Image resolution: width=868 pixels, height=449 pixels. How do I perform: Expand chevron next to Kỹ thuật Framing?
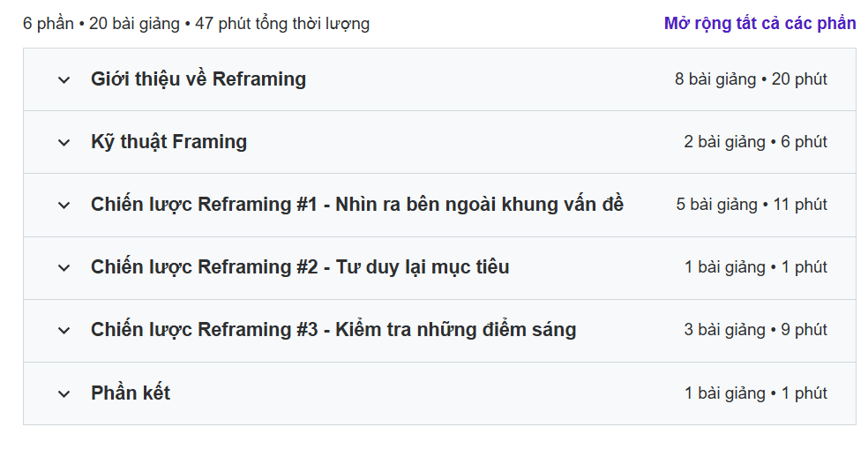(x=64, y=143)
